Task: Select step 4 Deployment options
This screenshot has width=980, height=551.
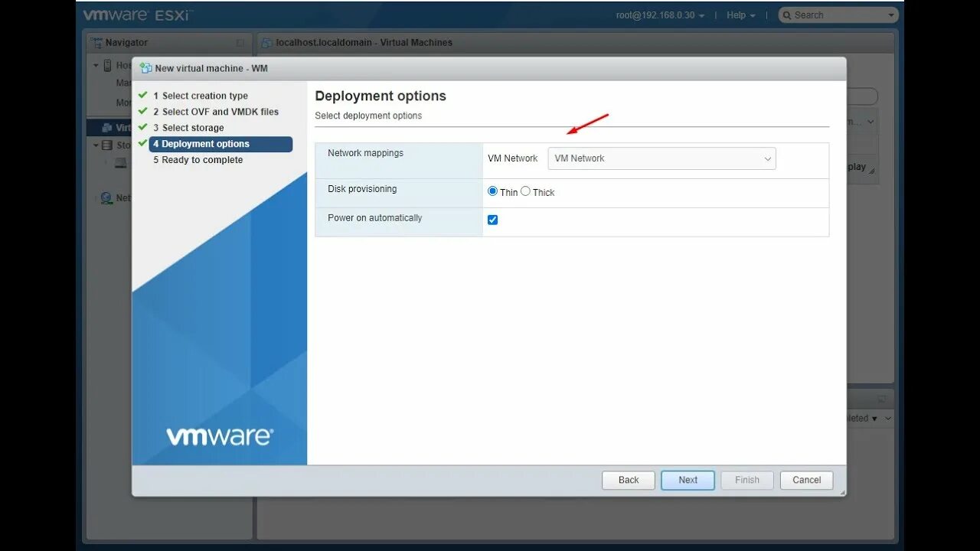Action: point(220,144)
